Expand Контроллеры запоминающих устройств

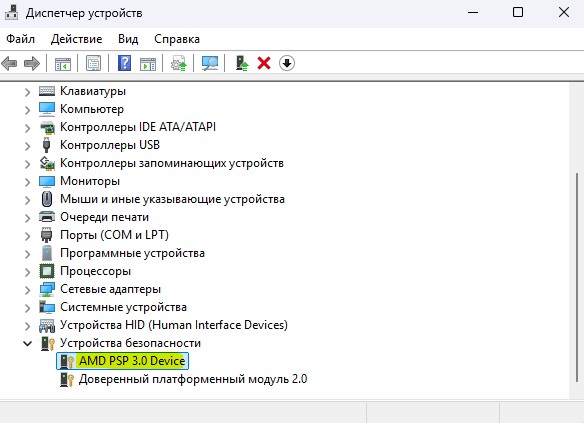(x=28, y=164)
